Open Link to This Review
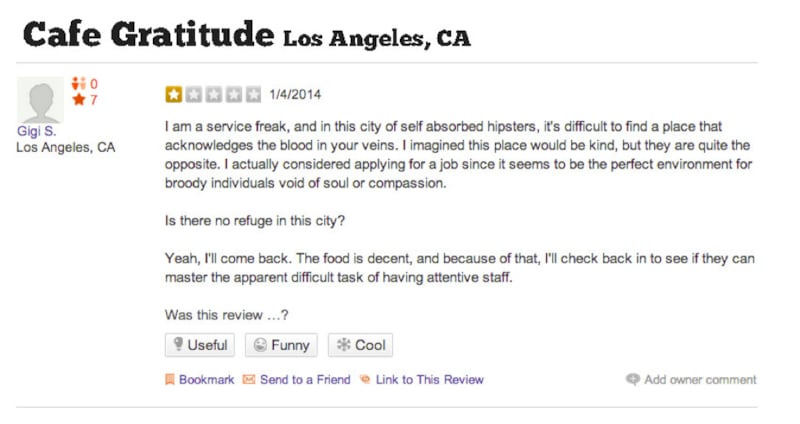This screenshot has width=800, height=424. point(429,380)
